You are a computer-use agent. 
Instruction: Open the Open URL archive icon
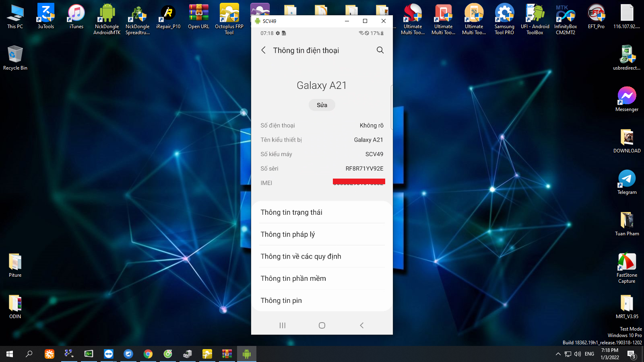tap(199, 17)
